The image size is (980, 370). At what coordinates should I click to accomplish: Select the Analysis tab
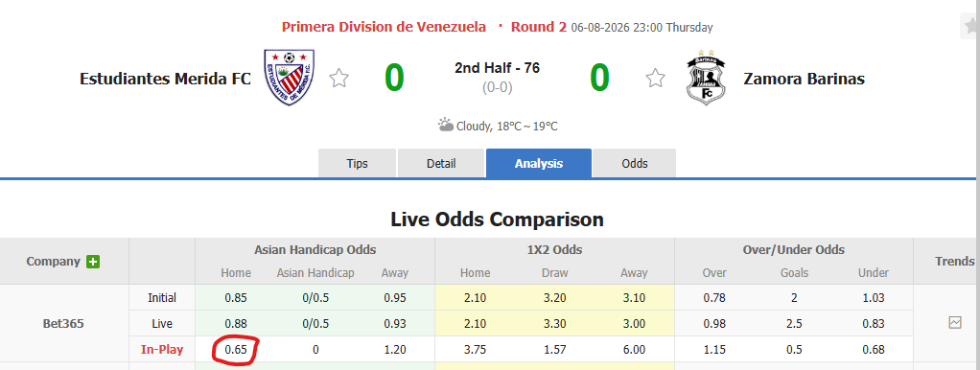539,164
